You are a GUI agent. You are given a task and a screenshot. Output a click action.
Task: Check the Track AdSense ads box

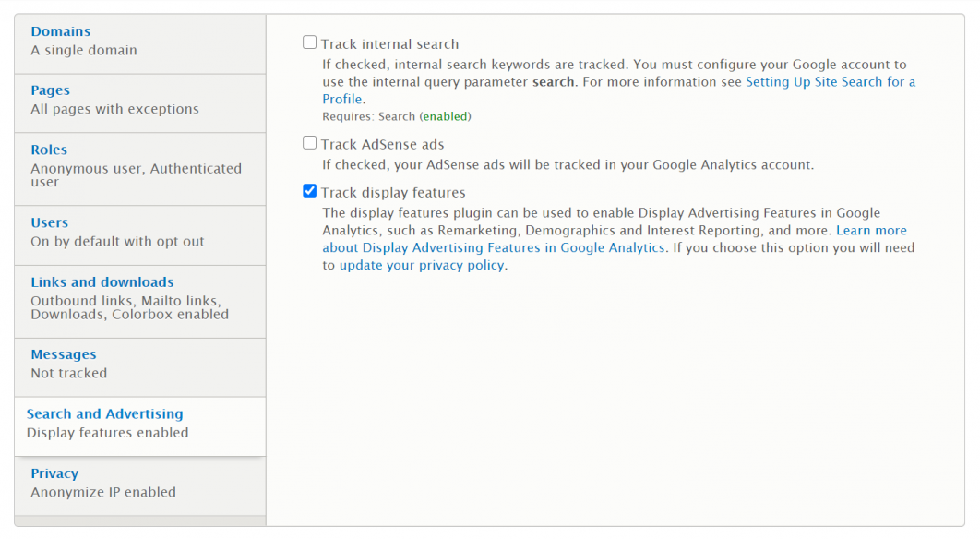[310, 143]
